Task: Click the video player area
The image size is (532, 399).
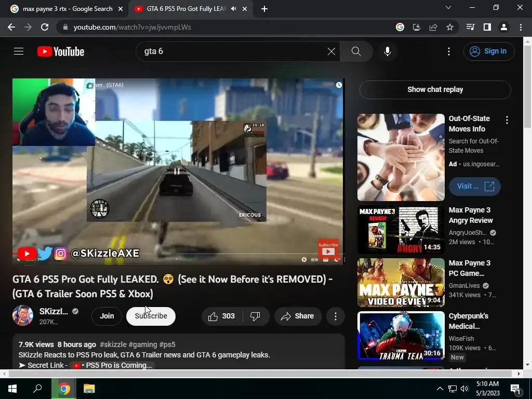Action: click(179, 171)
